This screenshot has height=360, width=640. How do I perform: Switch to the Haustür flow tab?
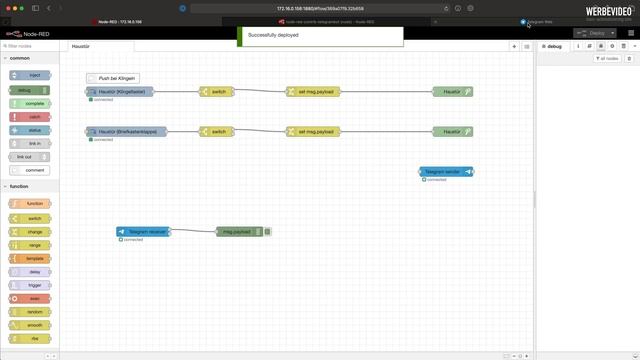[100, 47]
